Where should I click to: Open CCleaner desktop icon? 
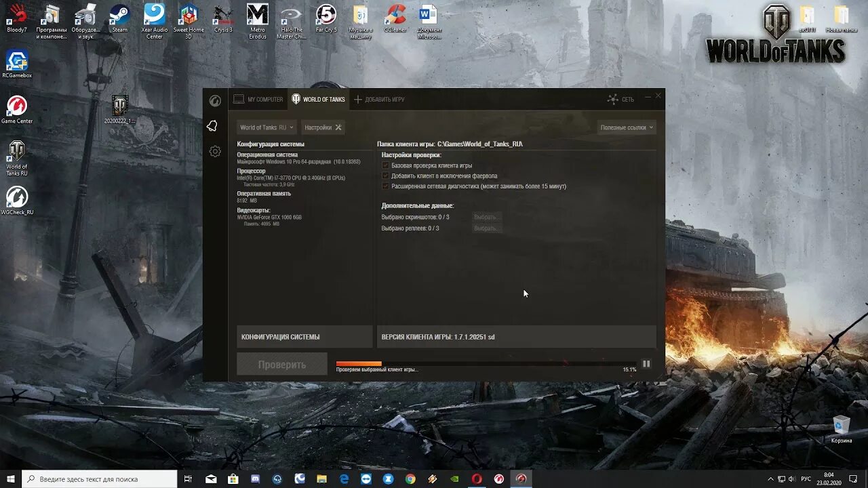pos(395,18)
